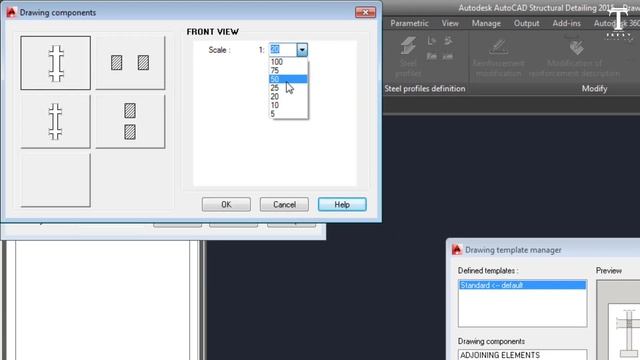Click the Drawing template manager title icon
This screenshot has height=360, width=640.
pyautogui.click(x=457, y=249)
